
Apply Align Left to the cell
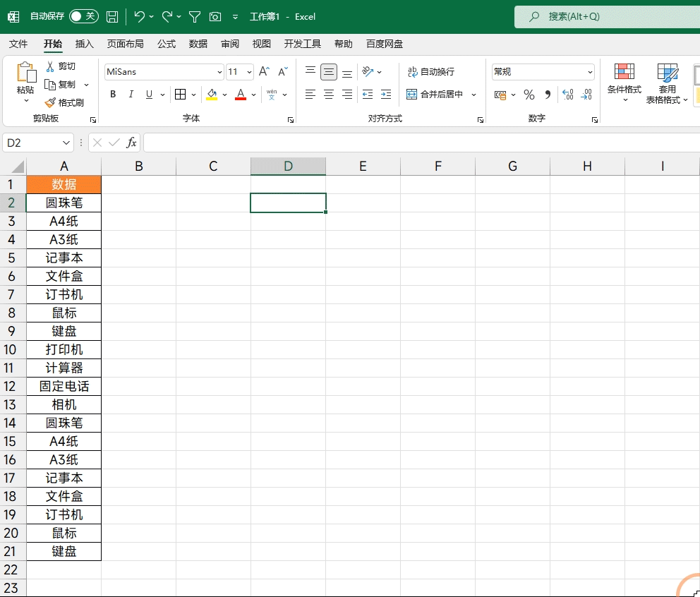click(310, 95)
